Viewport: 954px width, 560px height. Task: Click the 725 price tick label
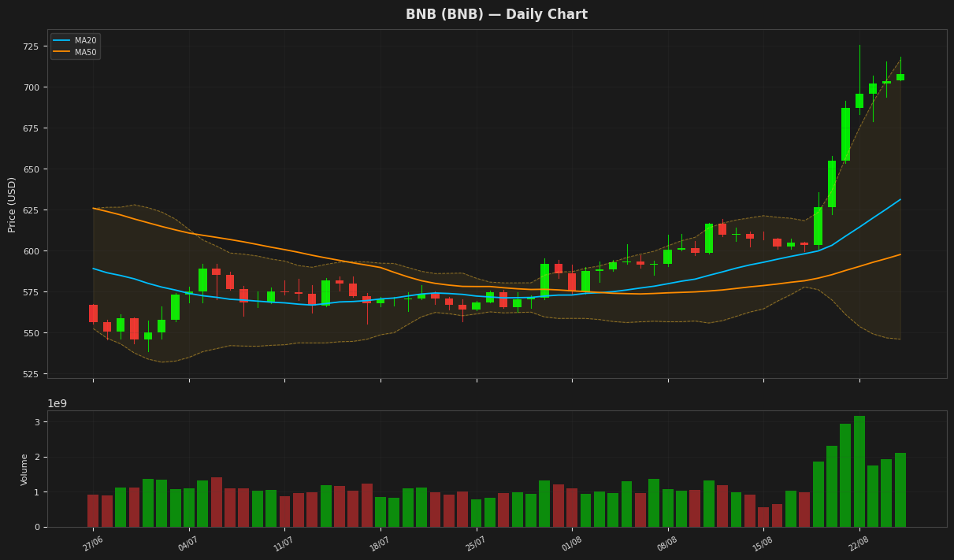point(30,47)
